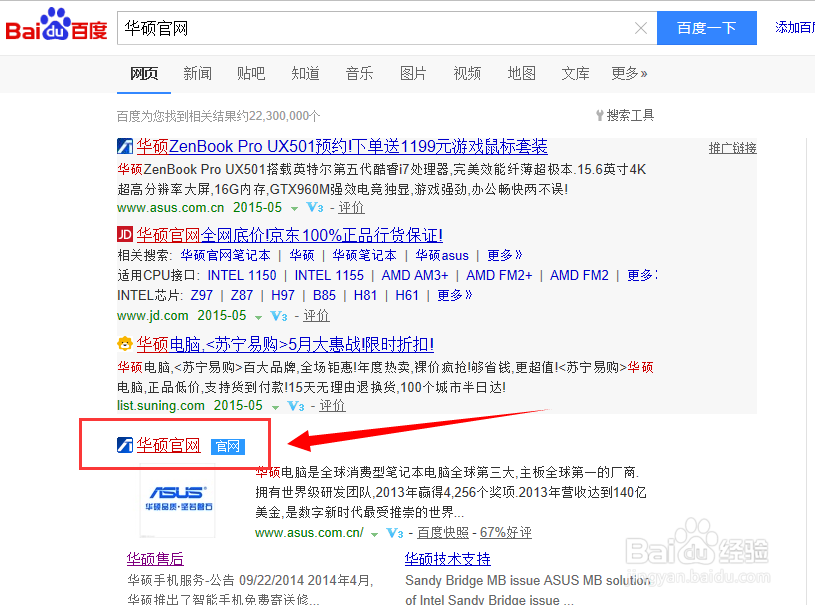Open the 67%好评 rating link
Screen dimensions: 815x605
click(x=506, y=533)
